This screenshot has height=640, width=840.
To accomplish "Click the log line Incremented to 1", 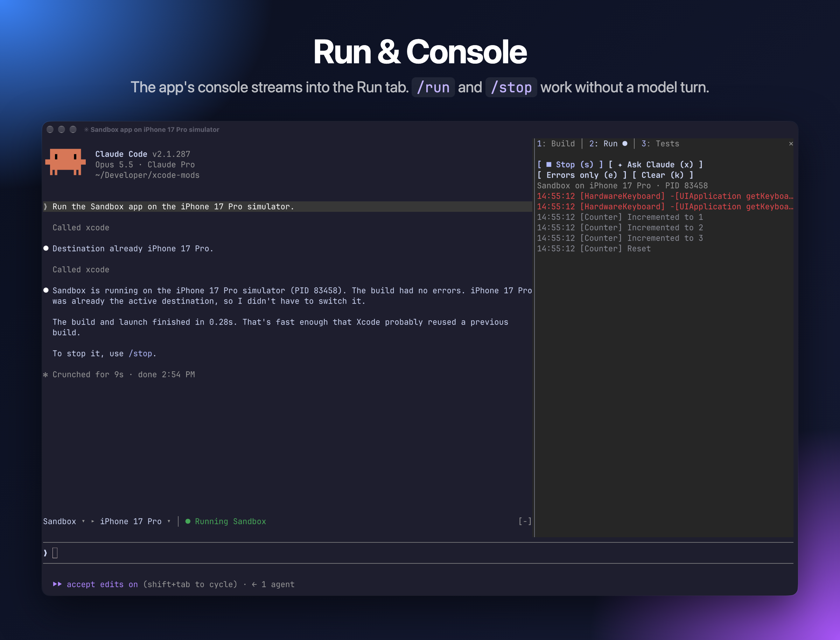I will click(620, 217).
